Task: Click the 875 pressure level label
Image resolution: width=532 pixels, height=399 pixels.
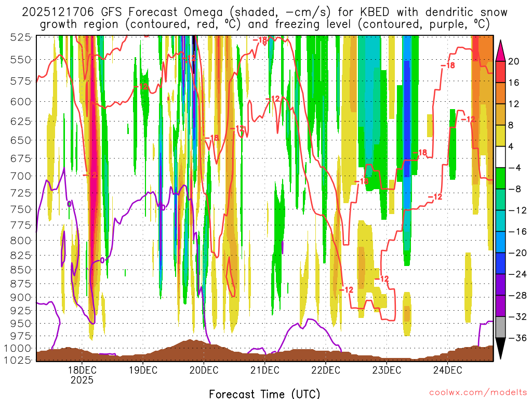Action: [21, 284]
